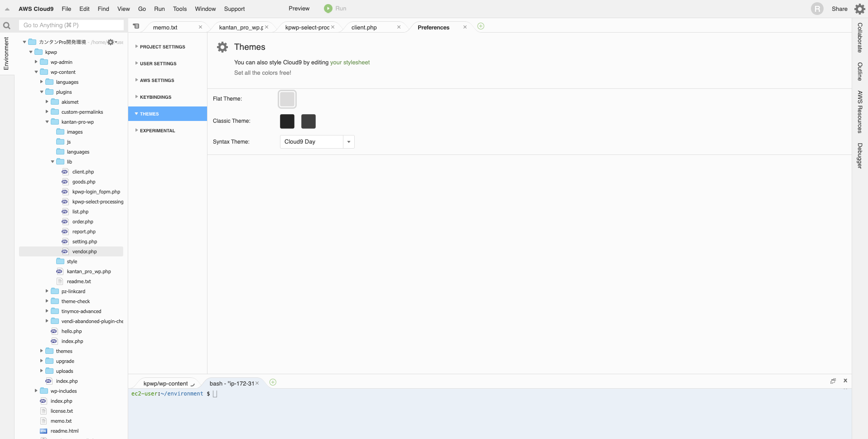Open the File menu
Screen dimensions: 868x439
click(66, 9)
